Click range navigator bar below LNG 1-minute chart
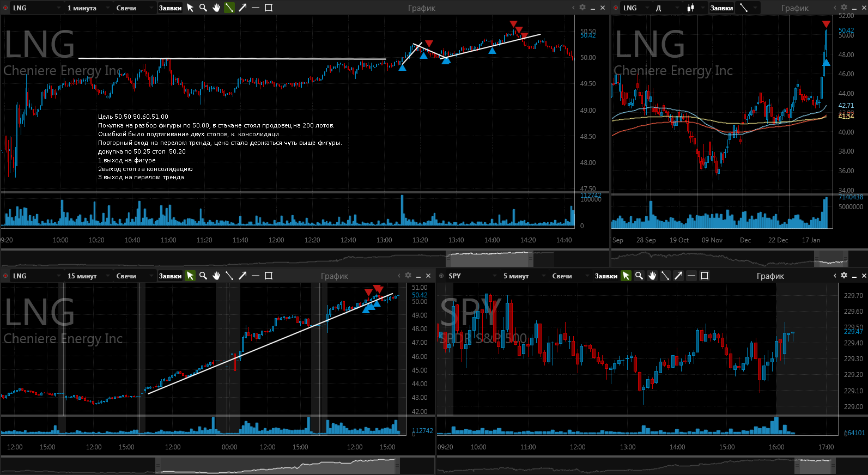The height and width of the screenshot is (475, 868). pyautogui.click(x=305, y=258)
